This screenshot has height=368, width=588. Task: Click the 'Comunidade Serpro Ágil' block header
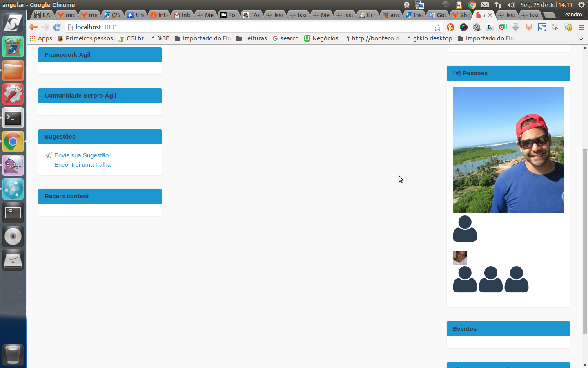(100, 96)
